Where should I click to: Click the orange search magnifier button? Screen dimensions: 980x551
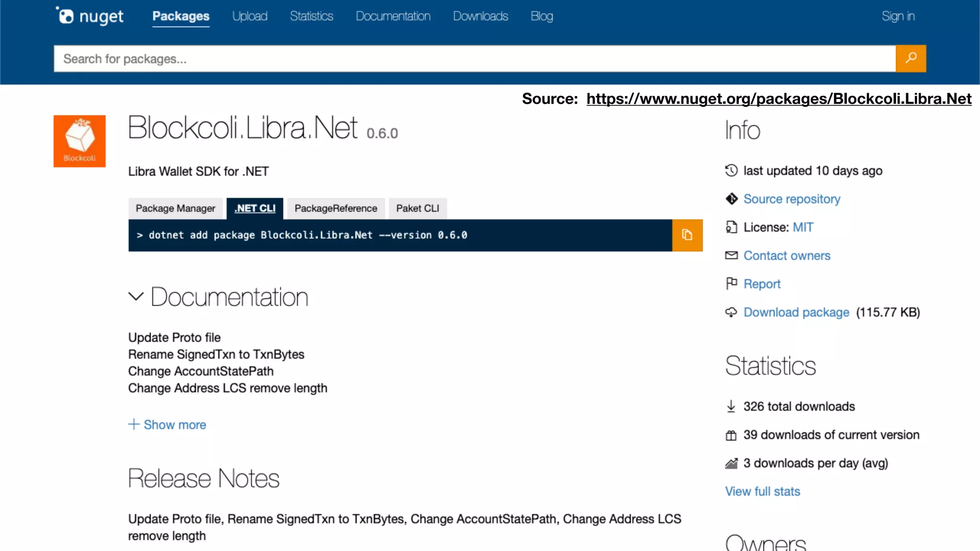click(x=911, y=58)
